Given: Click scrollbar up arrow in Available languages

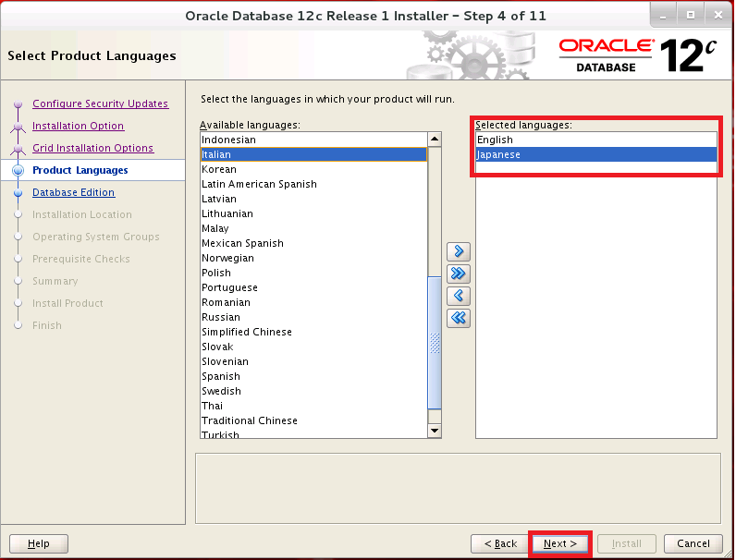Looking at the screenshot, I should pos(435,140).
